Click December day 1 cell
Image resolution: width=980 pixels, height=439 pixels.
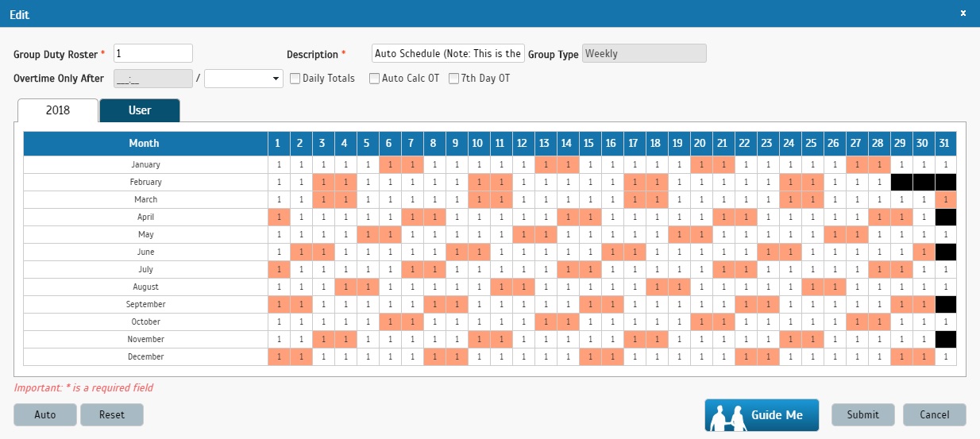(x=278, y=356)
